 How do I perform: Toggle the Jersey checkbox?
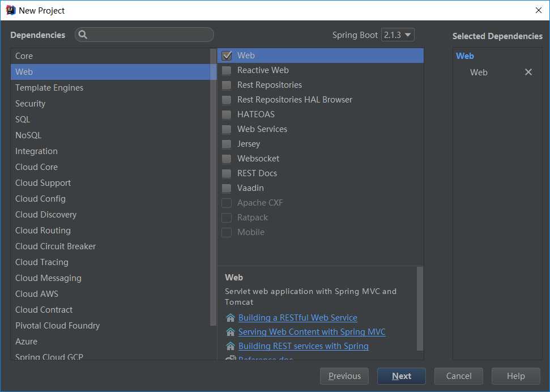(227, 144)
